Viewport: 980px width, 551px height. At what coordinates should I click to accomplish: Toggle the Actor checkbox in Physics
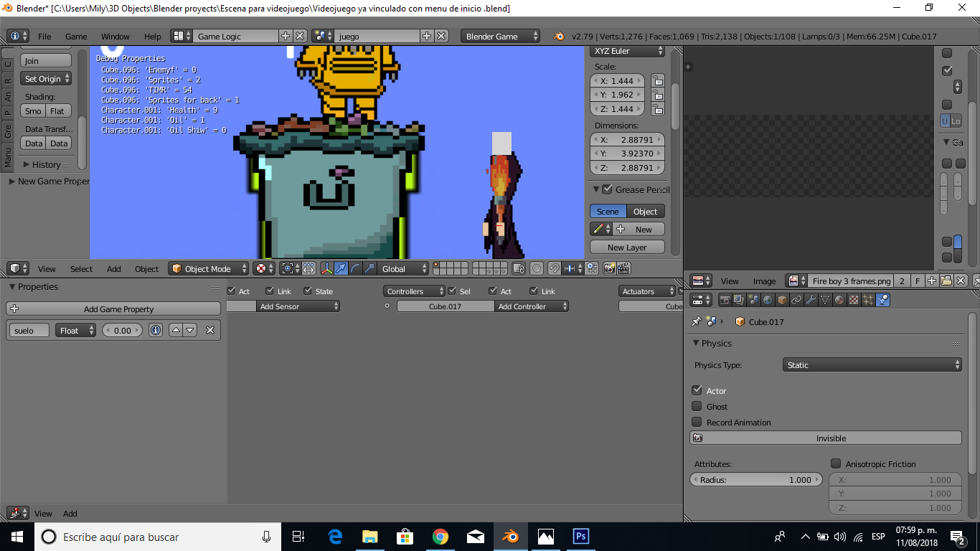tap(697, 390)
